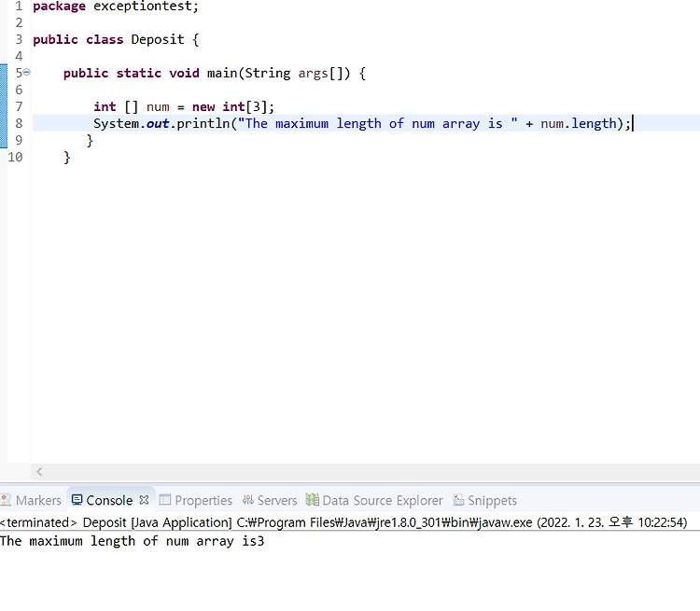
Task: Click the italic 'out' field on line 8
Action: pos(158,123)
